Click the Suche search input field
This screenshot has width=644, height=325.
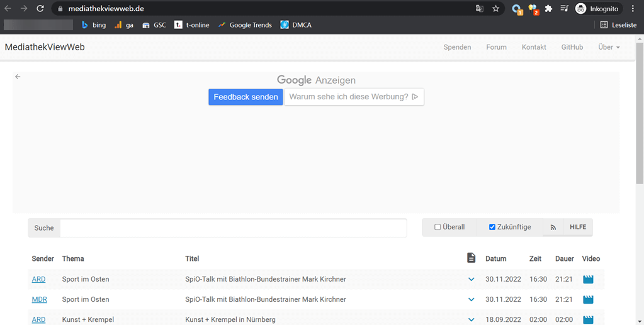(234, 228)
